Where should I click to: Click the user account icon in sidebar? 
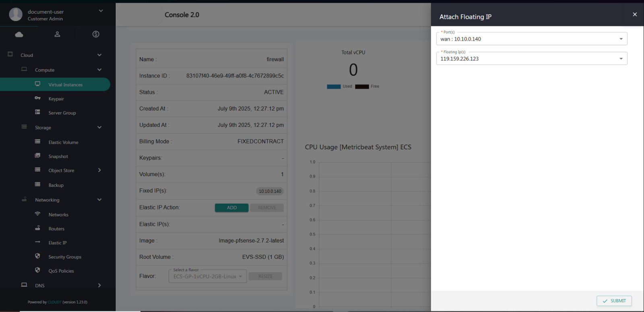pos(57,35)
